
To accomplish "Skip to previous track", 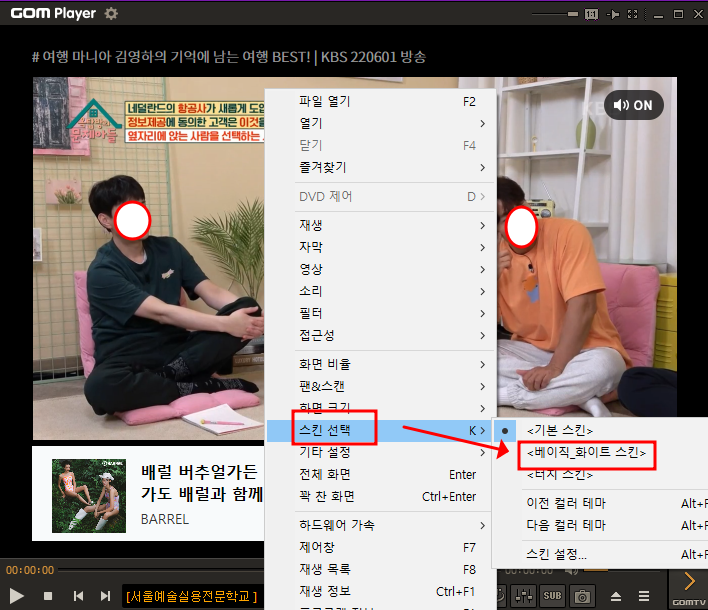I will coord(78,596).
